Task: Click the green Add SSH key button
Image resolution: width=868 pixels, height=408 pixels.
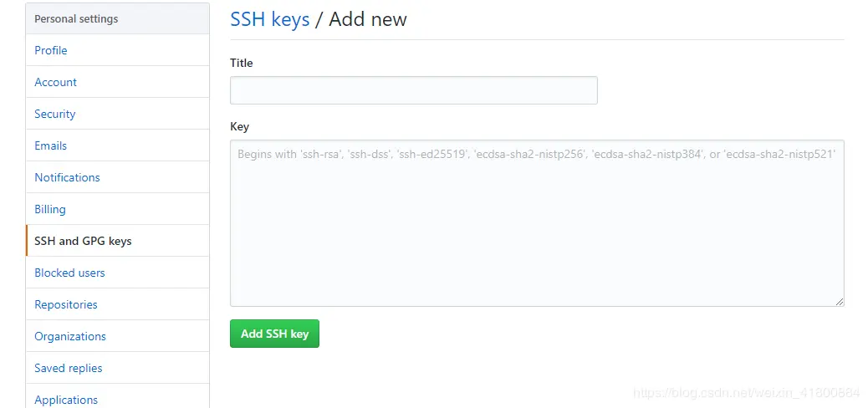Action: click(x=274, y=334)
